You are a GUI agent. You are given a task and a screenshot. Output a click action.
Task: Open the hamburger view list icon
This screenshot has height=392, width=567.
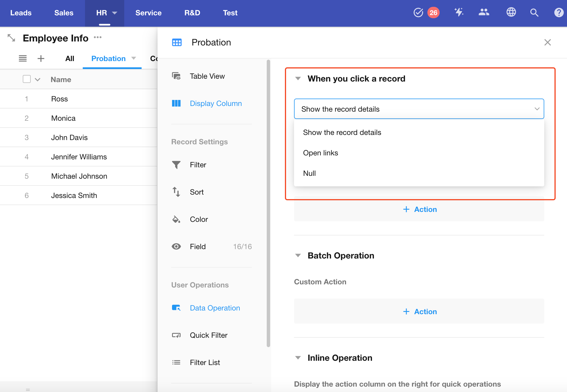(x=23, y=59)
